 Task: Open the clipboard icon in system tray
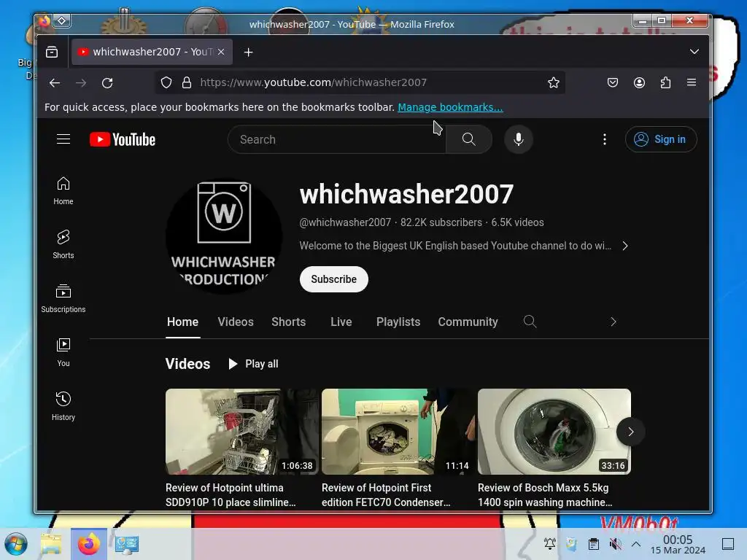pos(594,544)
